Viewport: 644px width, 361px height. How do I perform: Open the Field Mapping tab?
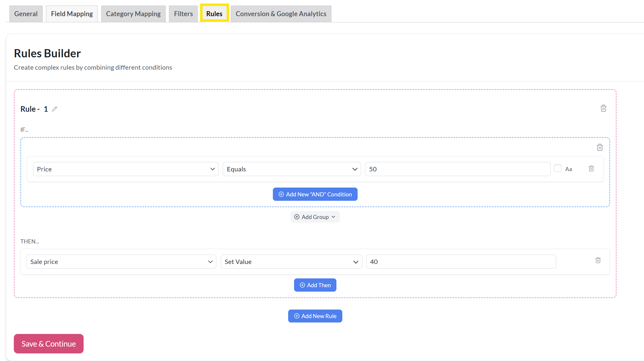click(x=72, y=14)
